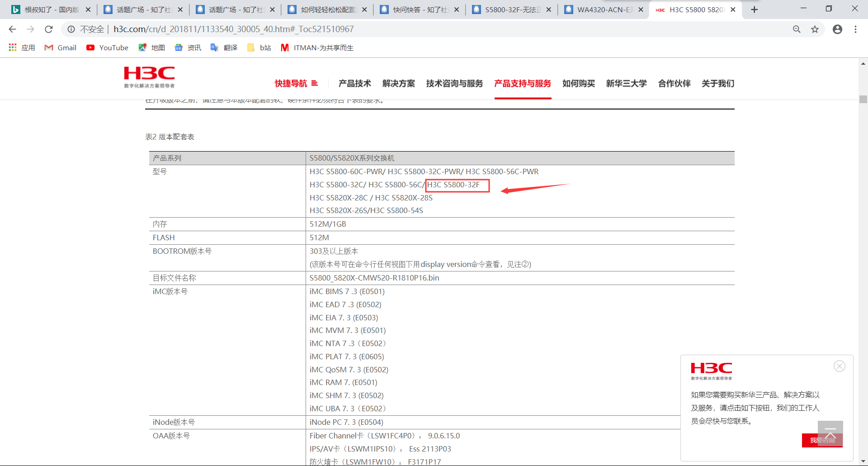The width and height of the screenshot is (868, 466).
Task: Close the 快问快答 tab
Action: [x=457, y=10]
